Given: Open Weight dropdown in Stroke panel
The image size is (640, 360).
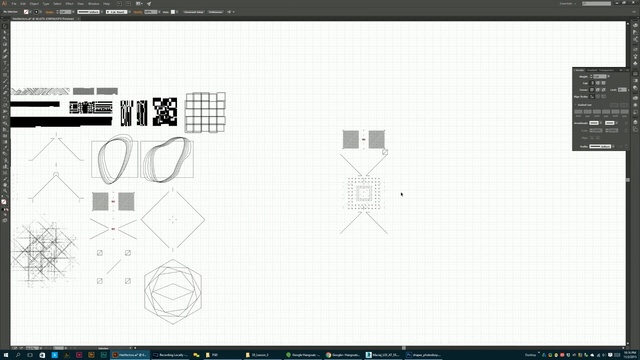Looking at the screenshot, I should coord(609,76).
